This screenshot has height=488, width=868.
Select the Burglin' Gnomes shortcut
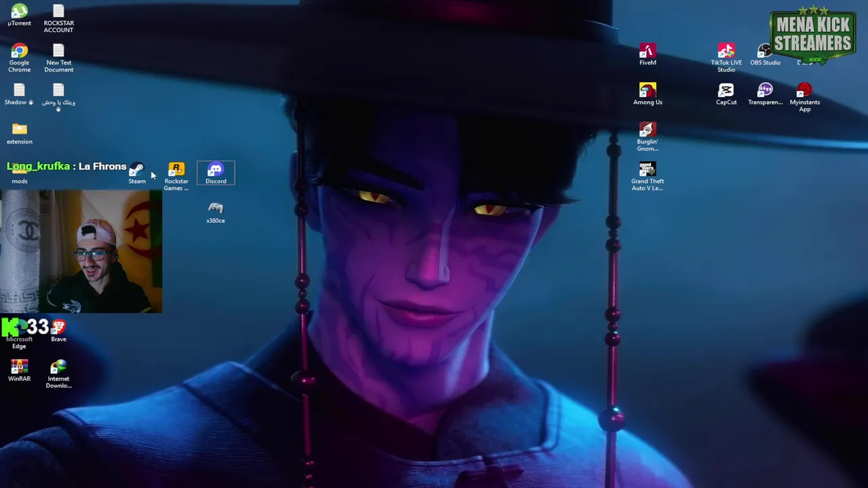648,137
